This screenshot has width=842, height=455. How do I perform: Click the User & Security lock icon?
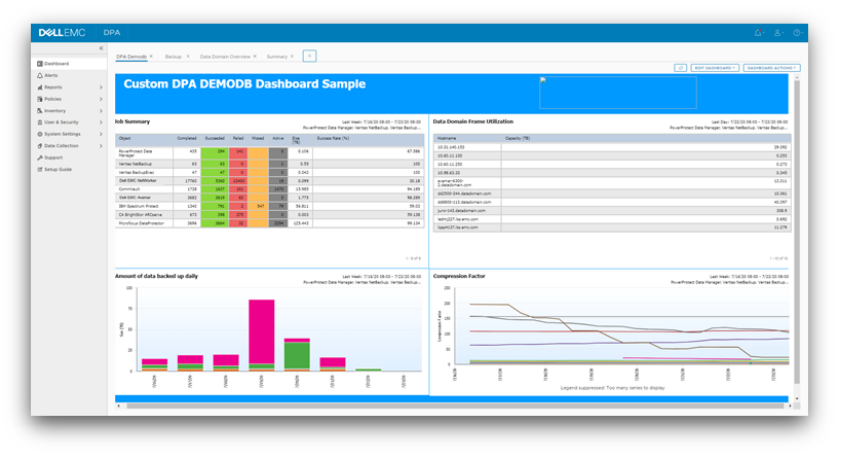pyautogui.click(x=40, y=122)
